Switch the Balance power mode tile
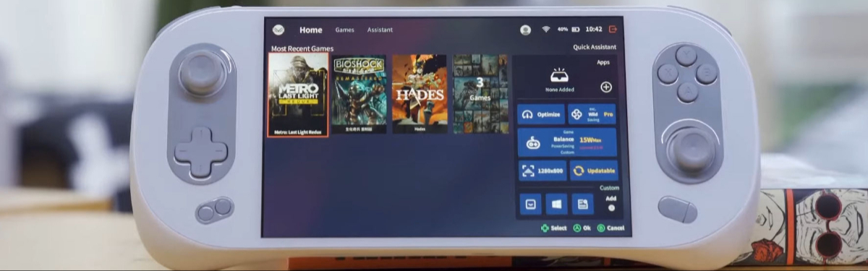The height and width of the screenshot is (271, 868). [x=568, y=142]
